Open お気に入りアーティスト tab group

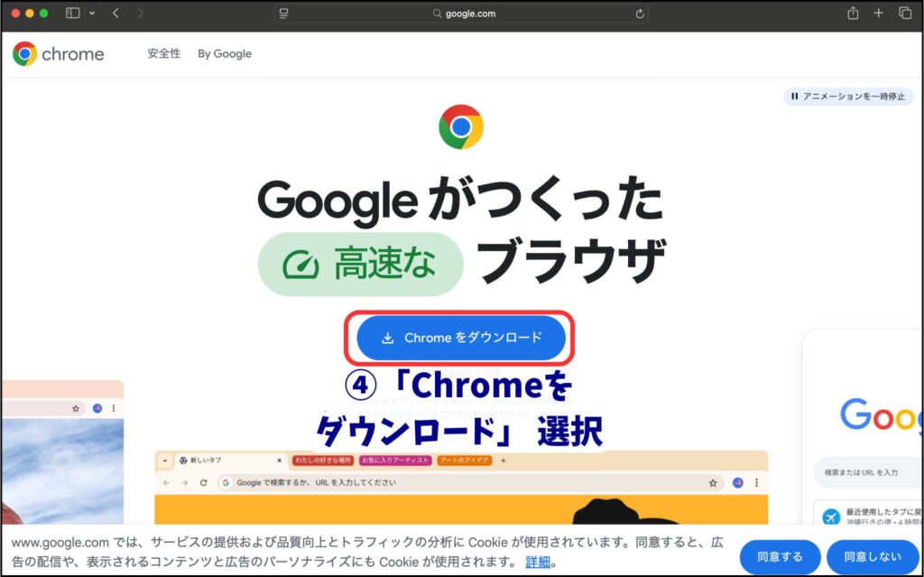tap(395, 461)
